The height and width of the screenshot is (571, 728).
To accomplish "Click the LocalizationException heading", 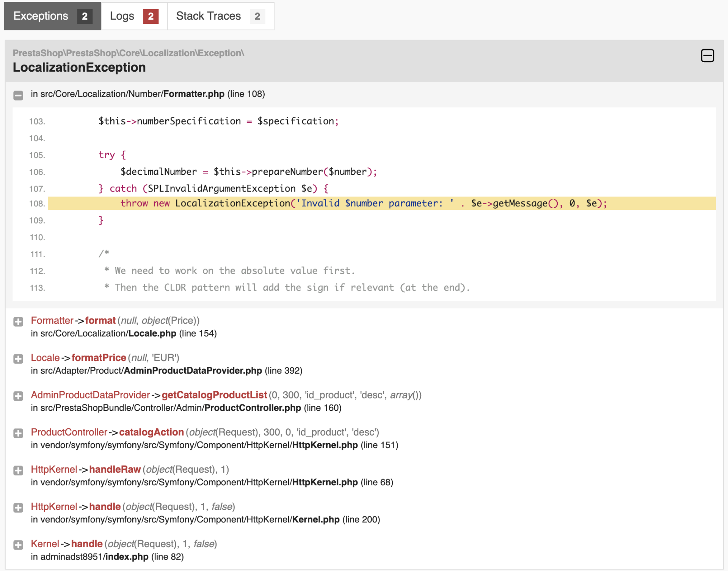I will (x=79, y=68).
